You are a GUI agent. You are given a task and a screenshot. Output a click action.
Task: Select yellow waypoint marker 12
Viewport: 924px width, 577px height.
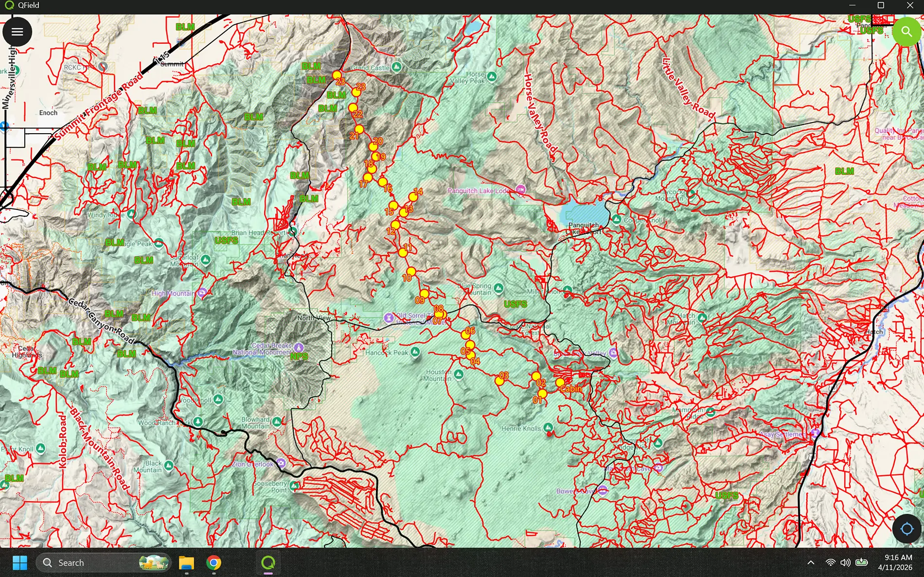tap(395, 225)
